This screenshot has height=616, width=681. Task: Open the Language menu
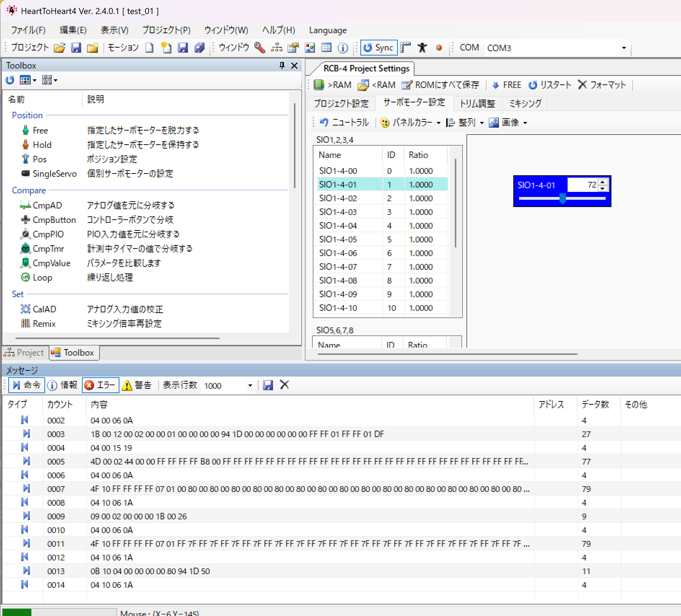(x=328, y=30)
